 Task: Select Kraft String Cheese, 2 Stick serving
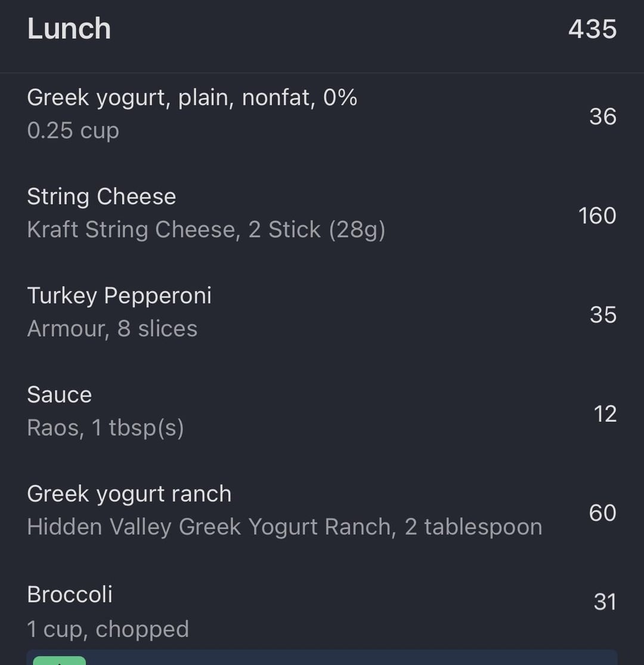point(206,230)
